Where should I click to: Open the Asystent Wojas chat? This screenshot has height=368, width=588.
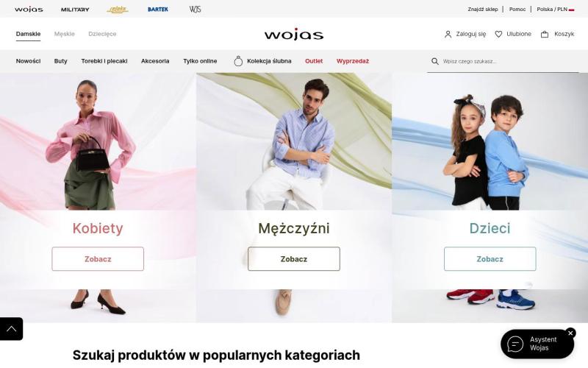(x=537, y=344)
